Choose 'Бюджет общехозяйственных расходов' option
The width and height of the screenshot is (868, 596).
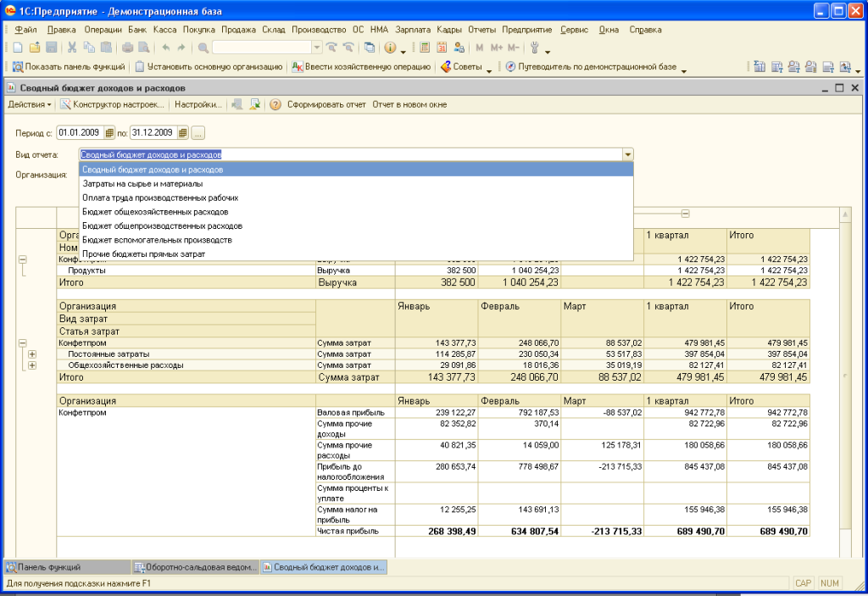click(155, 212)
